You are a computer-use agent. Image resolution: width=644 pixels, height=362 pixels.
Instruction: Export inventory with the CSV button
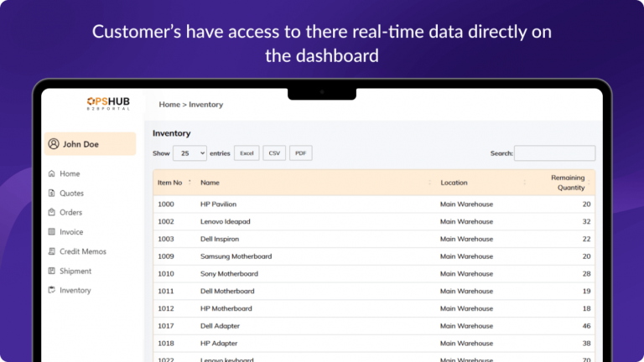pos(274,153)
